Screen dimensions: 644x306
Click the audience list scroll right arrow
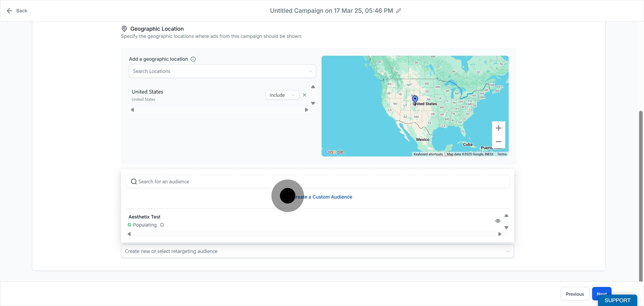500,234
